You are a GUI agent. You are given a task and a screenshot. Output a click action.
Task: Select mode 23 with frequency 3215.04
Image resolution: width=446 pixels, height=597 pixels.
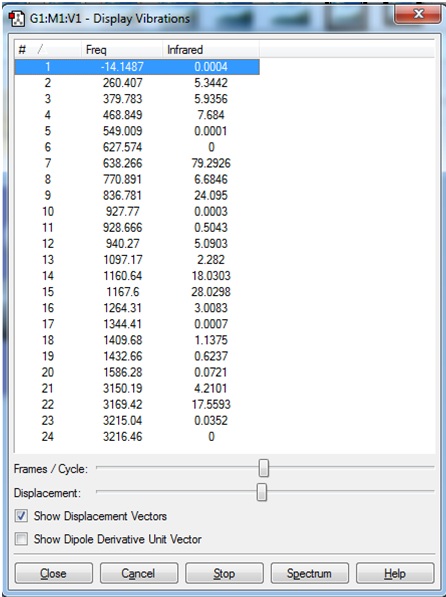pos(137,420)
